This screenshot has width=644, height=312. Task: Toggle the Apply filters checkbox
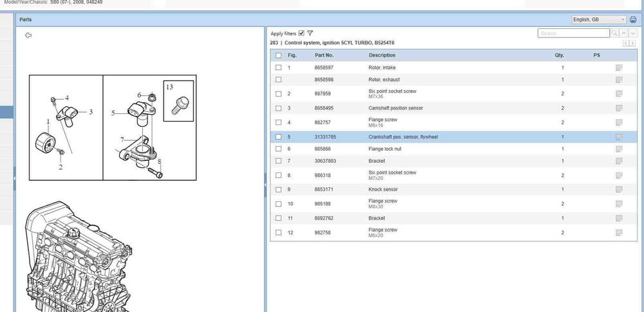tap(301, 33)
